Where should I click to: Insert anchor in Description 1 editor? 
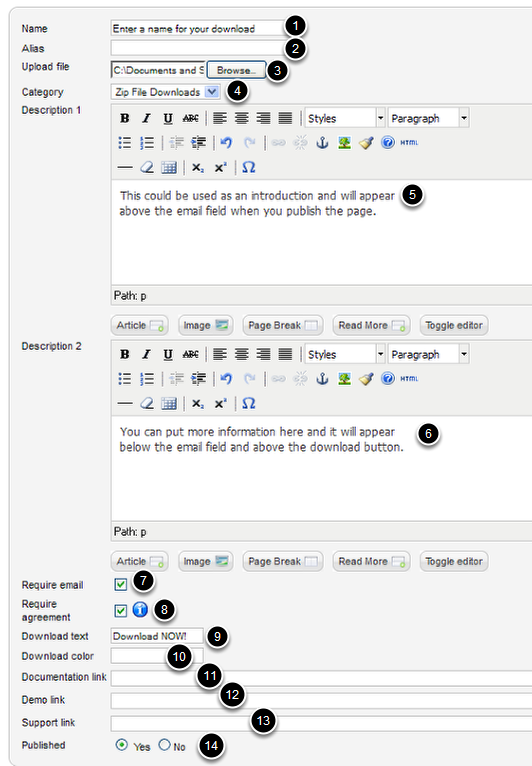(x=322, y=143)
